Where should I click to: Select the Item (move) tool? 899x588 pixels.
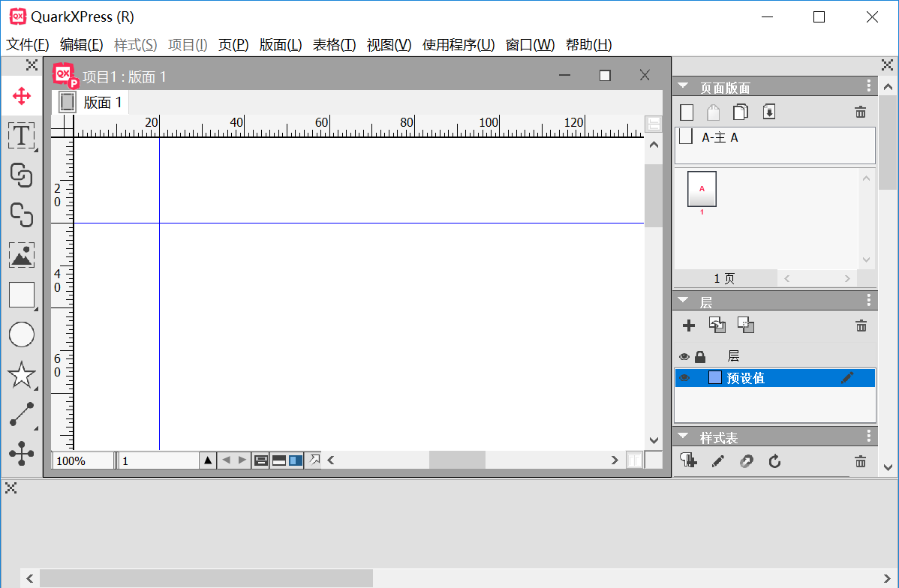click(x=22, y=96)
